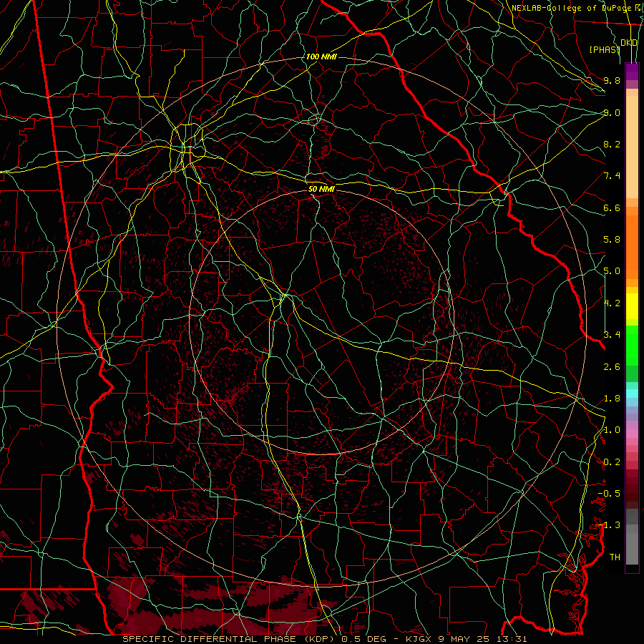This screenshot has width=644, height=644.
Task: Click the "NEXLAB-College of DuPage" header text
Action: [x=570, y=8]
